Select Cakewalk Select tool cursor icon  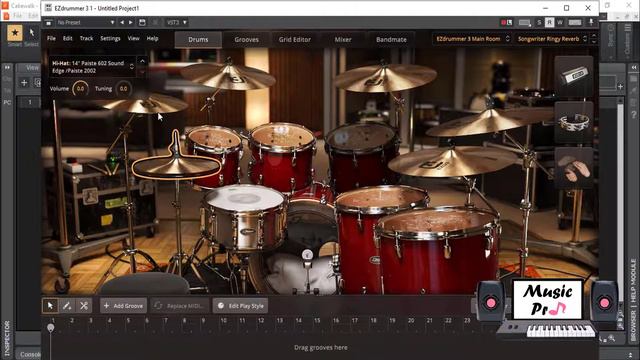[32, 32]
